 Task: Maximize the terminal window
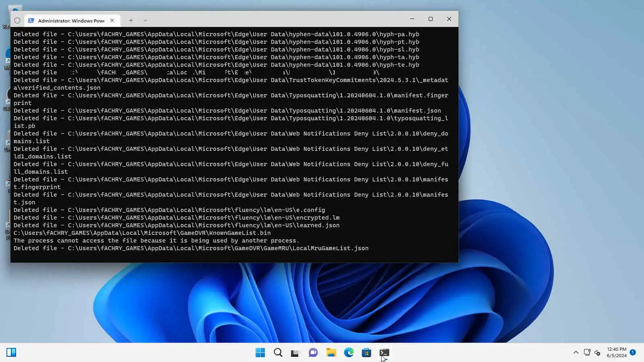[431, 19]
